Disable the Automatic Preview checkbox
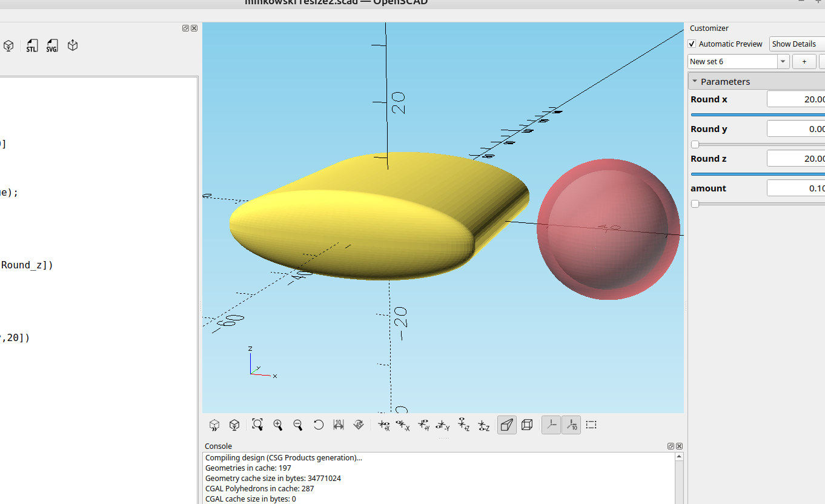The height and width of the screenshot is (504, 825). tap(692, 44)
